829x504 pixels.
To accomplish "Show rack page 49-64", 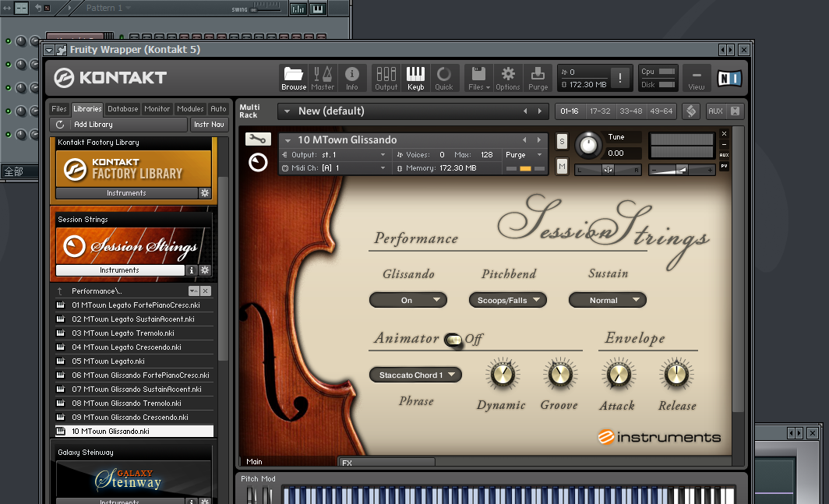I will 661,111.
